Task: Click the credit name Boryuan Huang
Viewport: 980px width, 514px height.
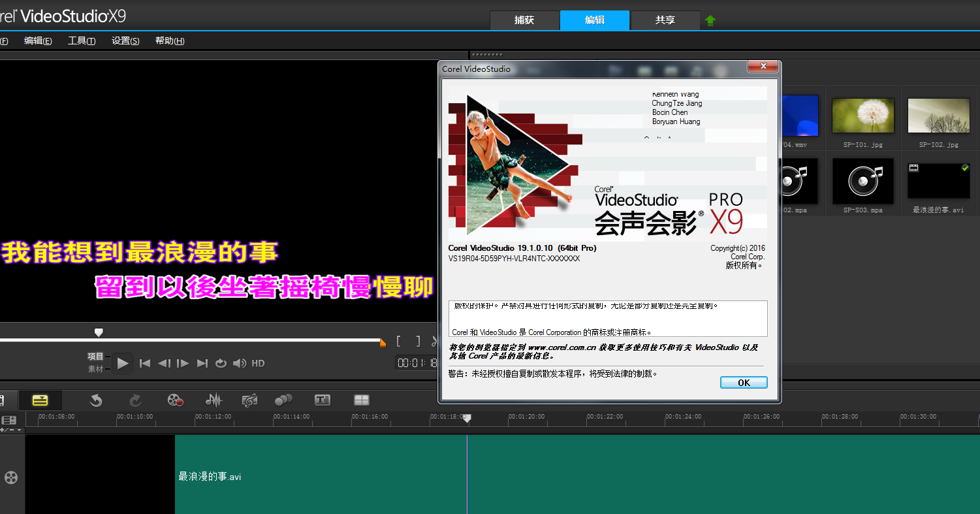Action: point(676,121)
